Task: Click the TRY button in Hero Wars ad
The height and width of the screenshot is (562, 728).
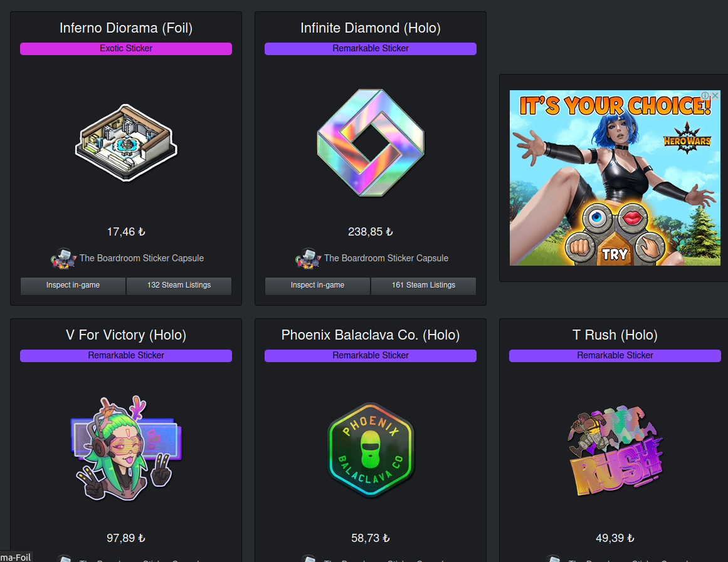Action: 615,254
